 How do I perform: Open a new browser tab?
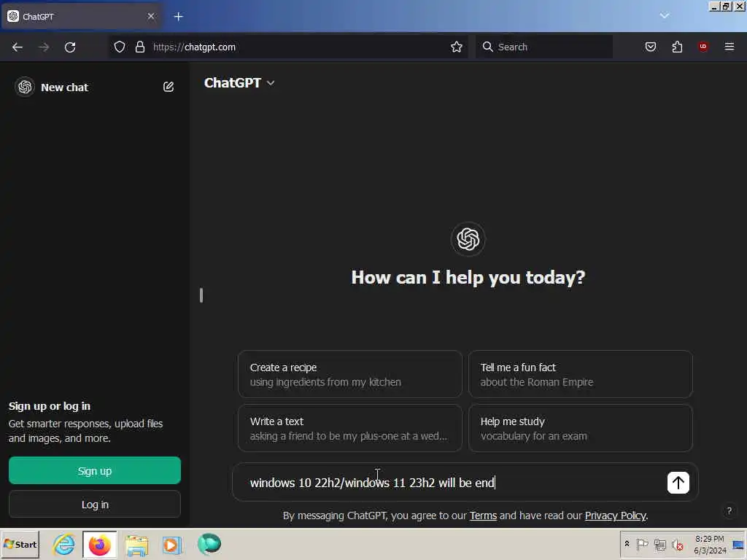[178, 17]
